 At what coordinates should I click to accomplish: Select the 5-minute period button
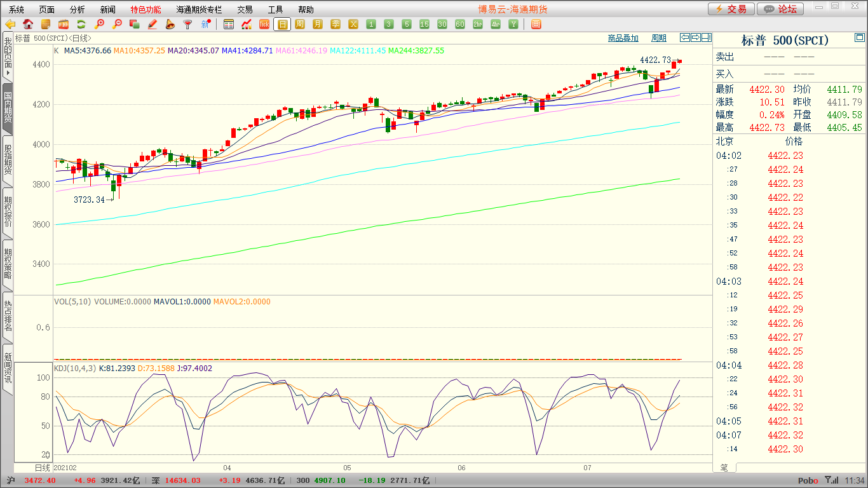click(x=407, y=24)
